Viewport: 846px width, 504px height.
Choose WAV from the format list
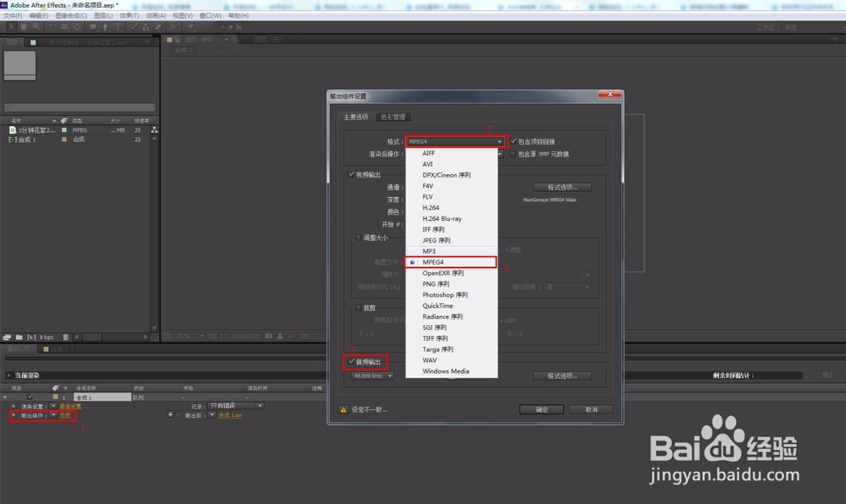point(452,360)
